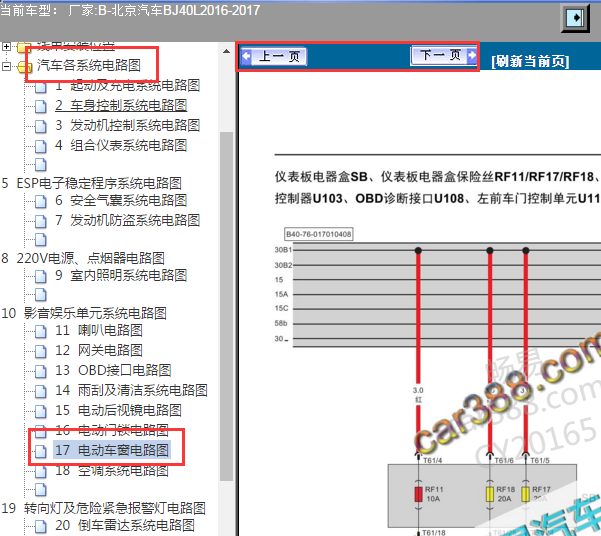Viewport: 601px width, 536px height.
Task: Click page icon beside 14 雨刮及清洁系统电路图
Action: 41,391
